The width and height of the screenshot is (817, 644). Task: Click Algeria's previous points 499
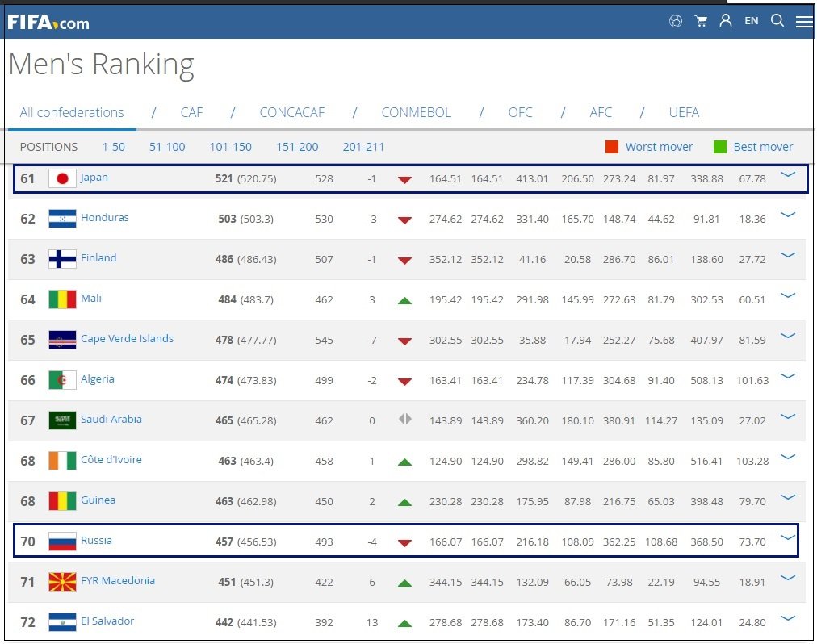click(x=324, y=380)
